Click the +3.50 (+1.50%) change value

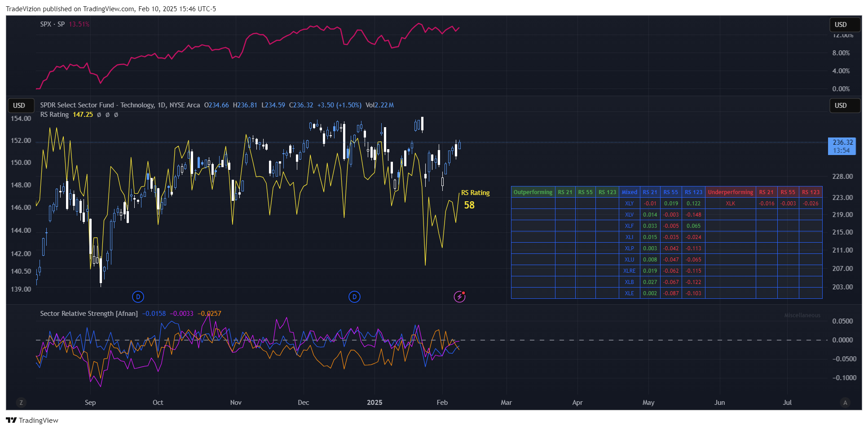pos(339,105)
